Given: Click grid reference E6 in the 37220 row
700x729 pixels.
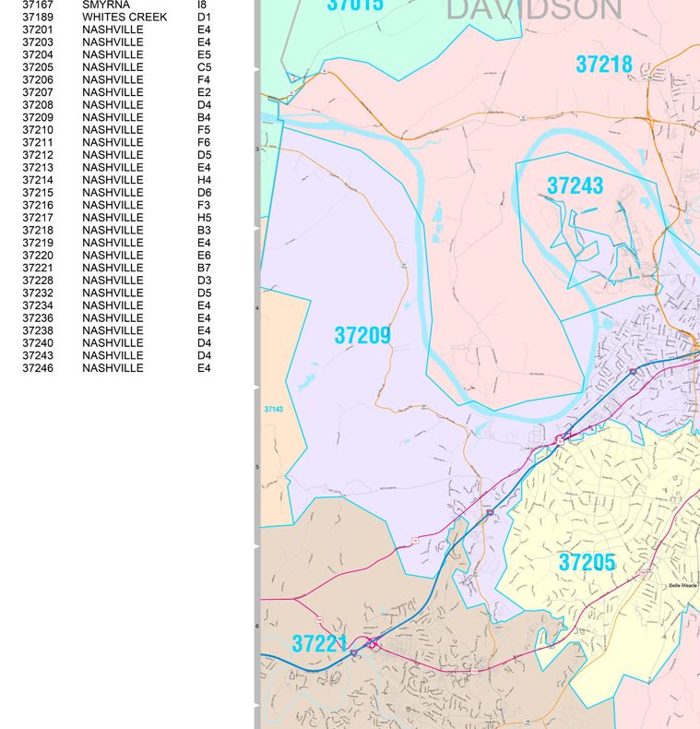Looking at the screenshot, I should [204, 256].
